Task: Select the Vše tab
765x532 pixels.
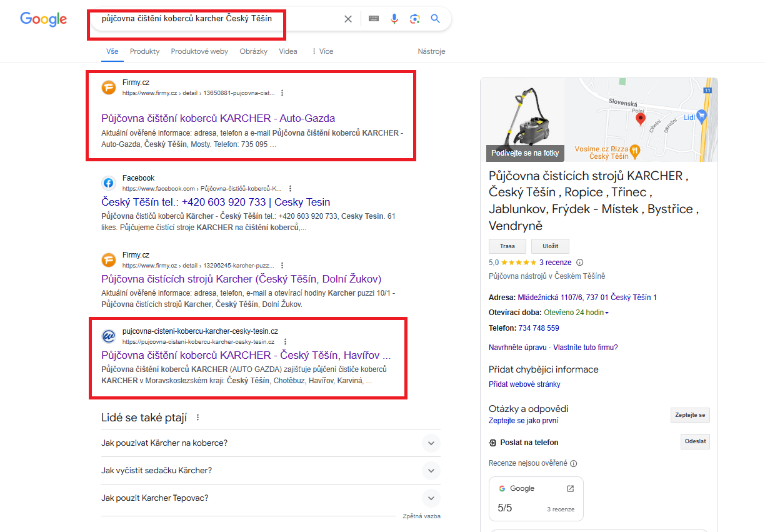Action: click(x=112, y=51)
